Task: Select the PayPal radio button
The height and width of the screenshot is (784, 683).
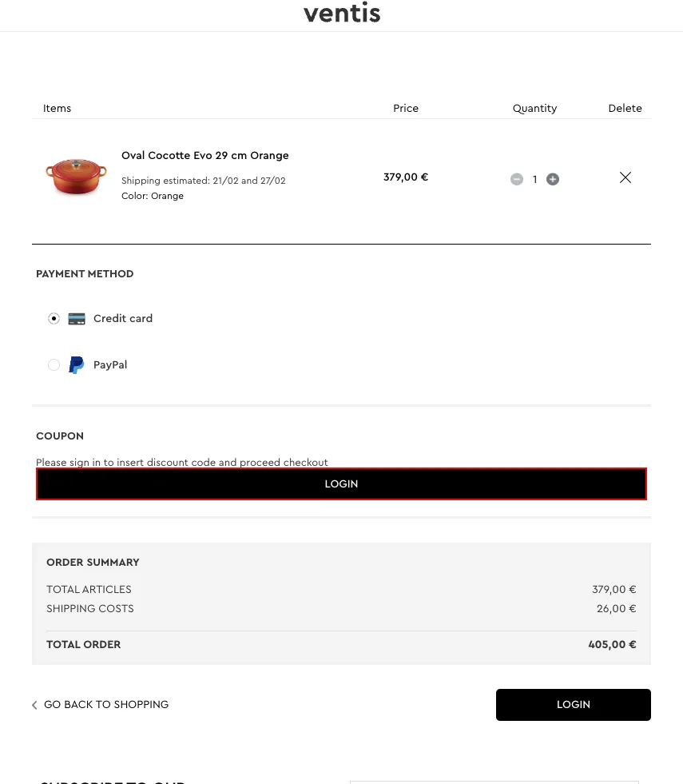Action: (x=54, y=364)
